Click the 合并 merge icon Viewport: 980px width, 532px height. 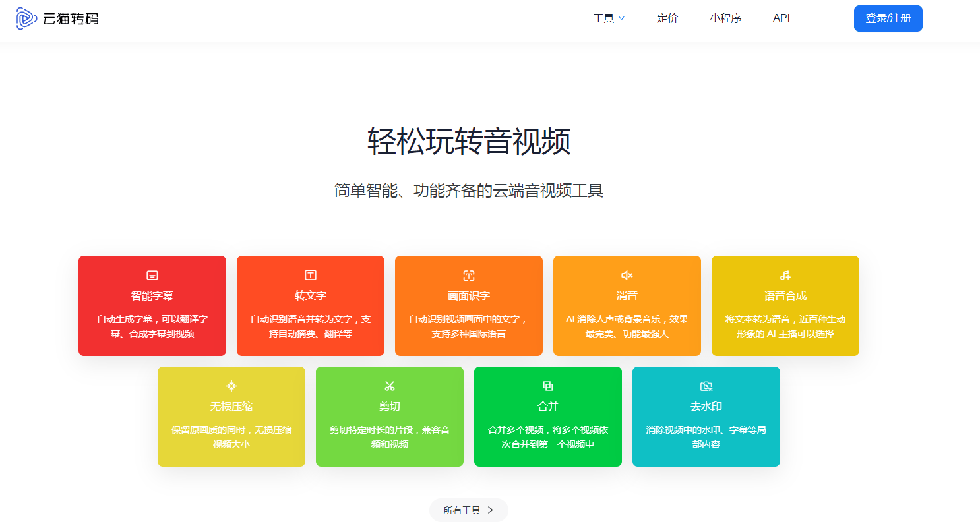[548, 386]
